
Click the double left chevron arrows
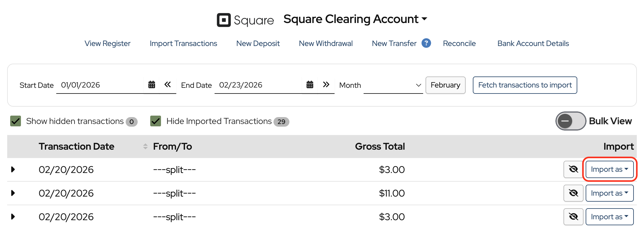point(168,85)
